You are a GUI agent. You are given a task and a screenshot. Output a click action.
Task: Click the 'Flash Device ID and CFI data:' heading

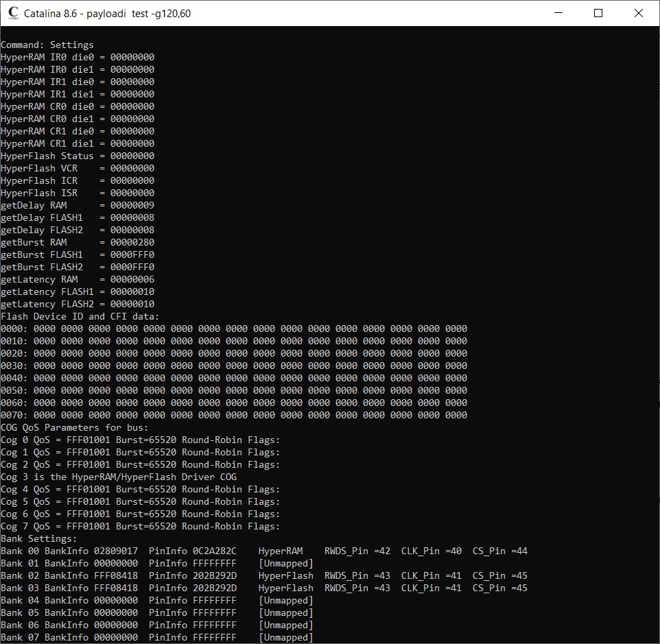pyautogui.click(x=80, y=316)
